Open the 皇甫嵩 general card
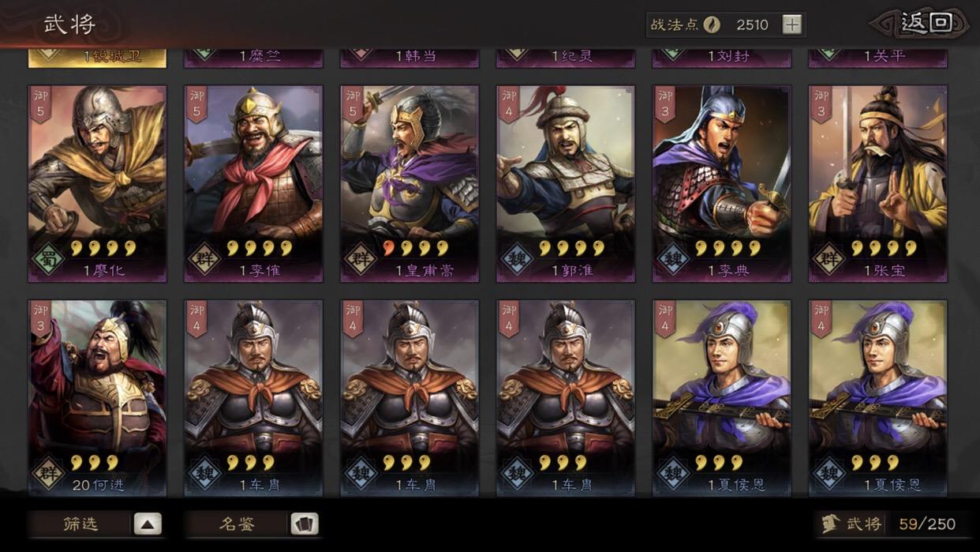Image resolution: width=980 pixels, height=552 pixels. pos(410,183)
